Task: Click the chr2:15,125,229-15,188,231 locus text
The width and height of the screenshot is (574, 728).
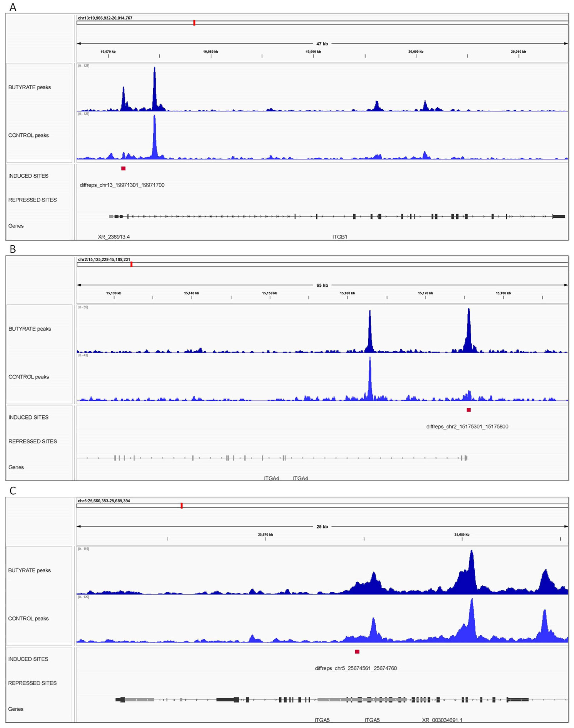Action: point(104,259)
